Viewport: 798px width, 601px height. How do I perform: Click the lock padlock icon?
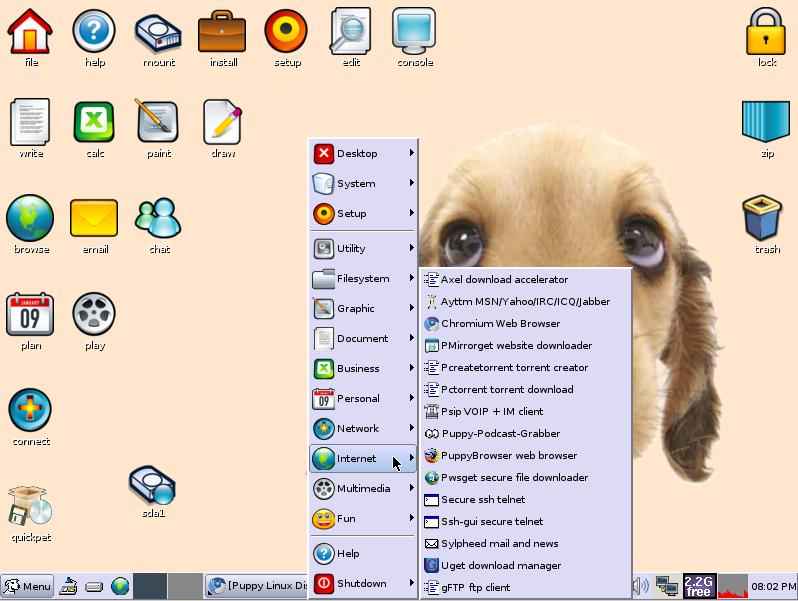click(766, 32)
